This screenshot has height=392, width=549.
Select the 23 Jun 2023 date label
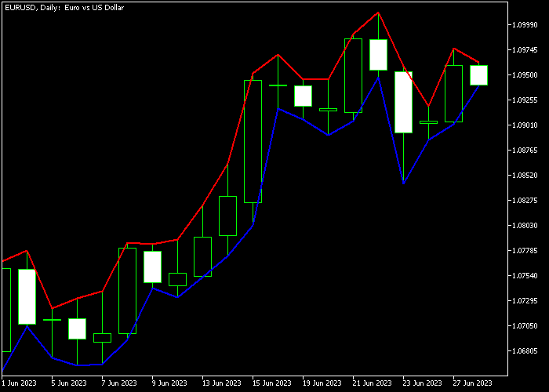click(422, 383)
